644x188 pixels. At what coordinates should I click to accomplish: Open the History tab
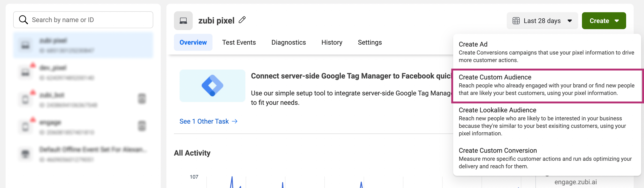332,42
